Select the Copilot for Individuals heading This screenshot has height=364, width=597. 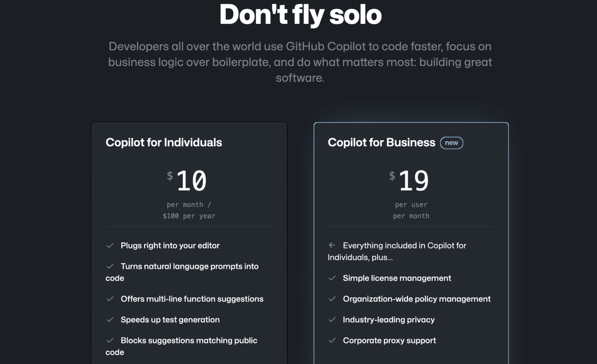164,142
